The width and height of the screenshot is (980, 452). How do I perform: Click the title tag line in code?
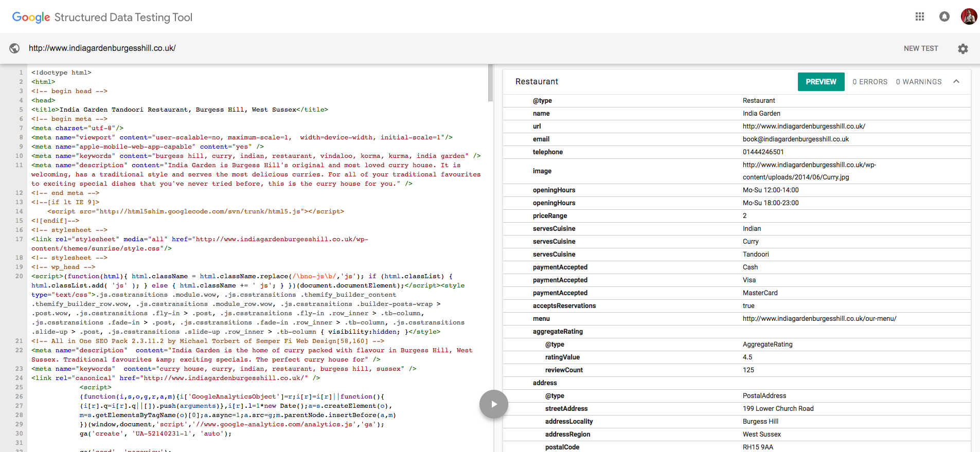180,110
